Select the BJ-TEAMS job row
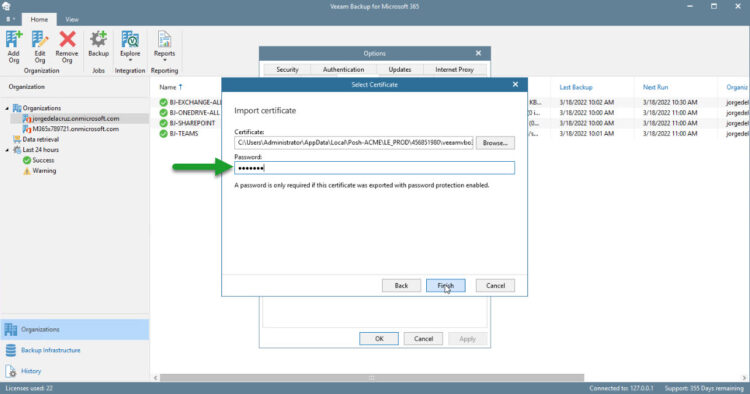The height and width of the screenshot is (394, 750). (184, 134)
